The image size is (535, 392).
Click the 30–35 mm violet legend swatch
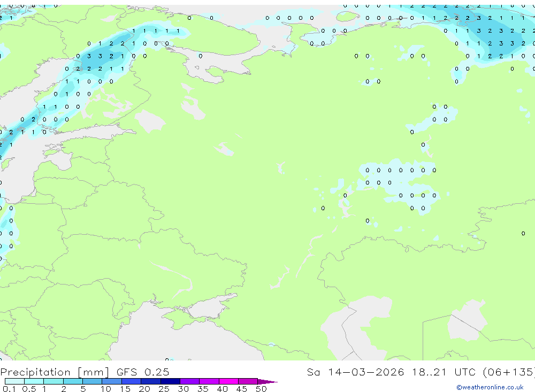click(x=190, y=381)
